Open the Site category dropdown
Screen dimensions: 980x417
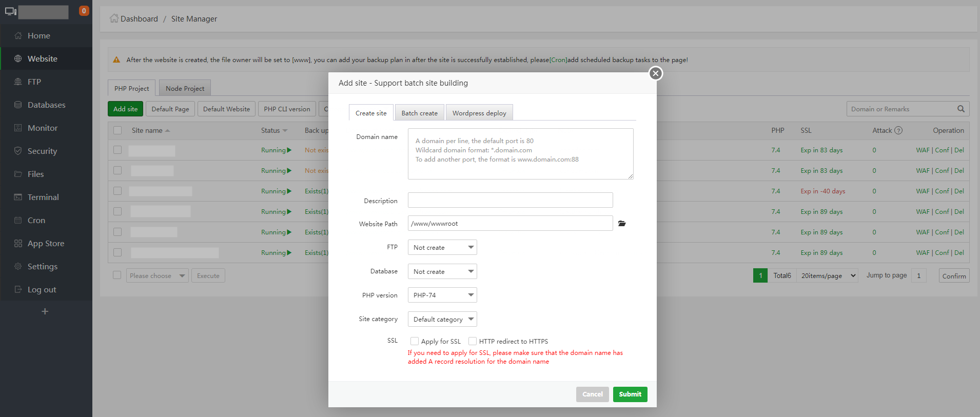[442, 319]
